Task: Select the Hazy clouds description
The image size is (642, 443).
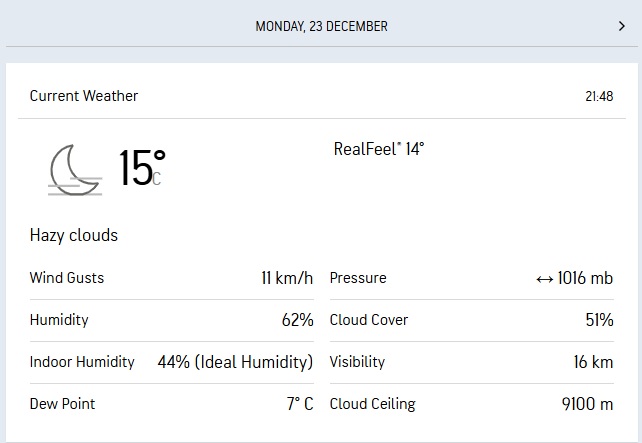Action: 74,235
